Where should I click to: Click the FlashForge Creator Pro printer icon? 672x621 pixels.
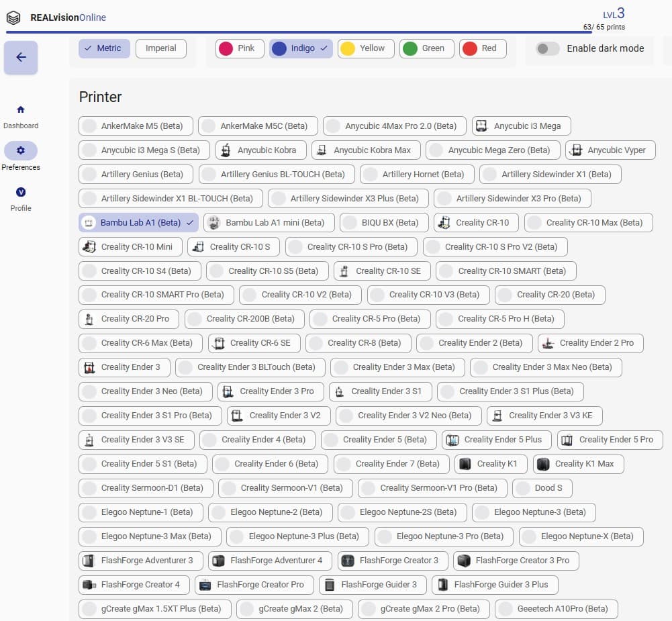click(205, 585)
